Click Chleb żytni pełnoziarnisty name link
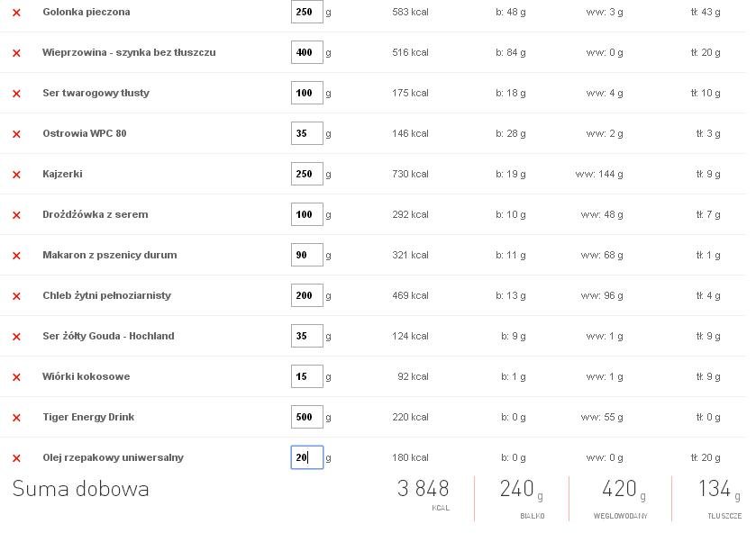This screenshot has width=756, height=542. (106, 295)
